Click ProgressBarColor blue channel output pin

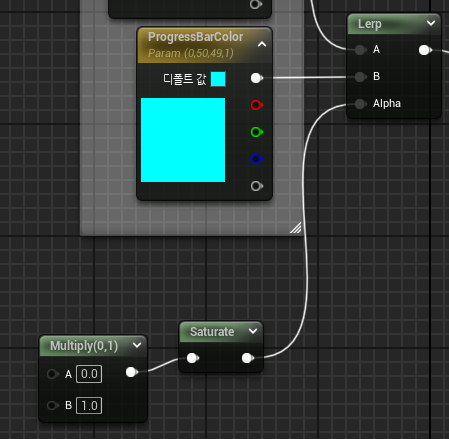(256, 159)
